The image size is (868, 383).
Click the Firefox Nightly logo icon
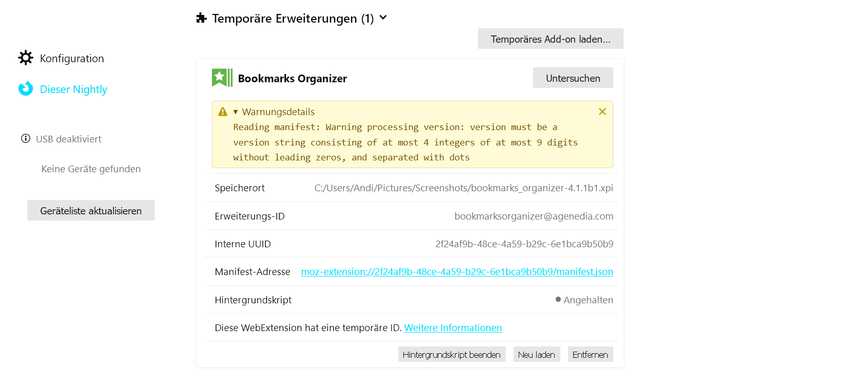pyautogui.click(x=26, y=89)
